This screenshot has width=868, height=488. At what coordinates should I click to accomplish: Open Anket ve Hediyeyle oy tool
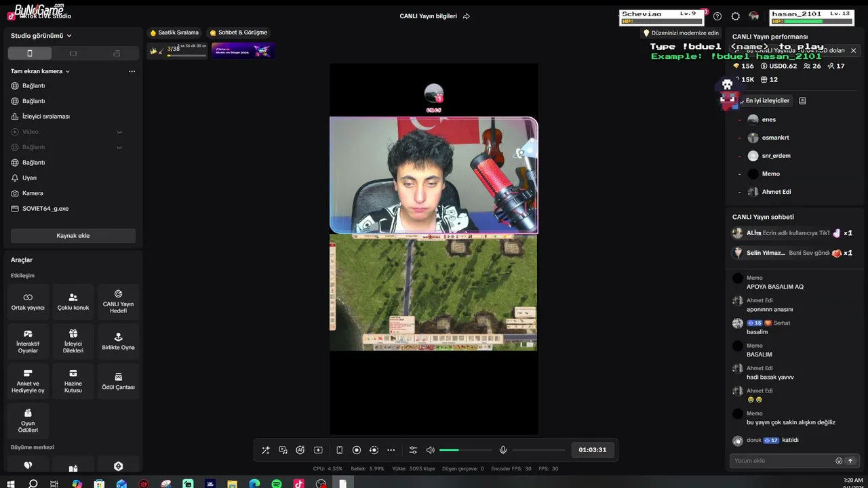[28, 382]
